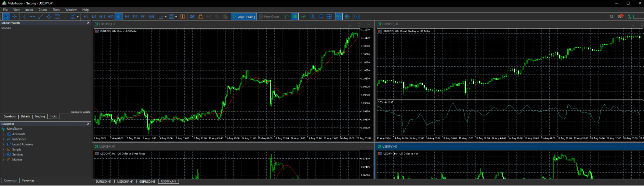Expand the Indicators tree node
The image size is (644, 186).
pos(3,139)
